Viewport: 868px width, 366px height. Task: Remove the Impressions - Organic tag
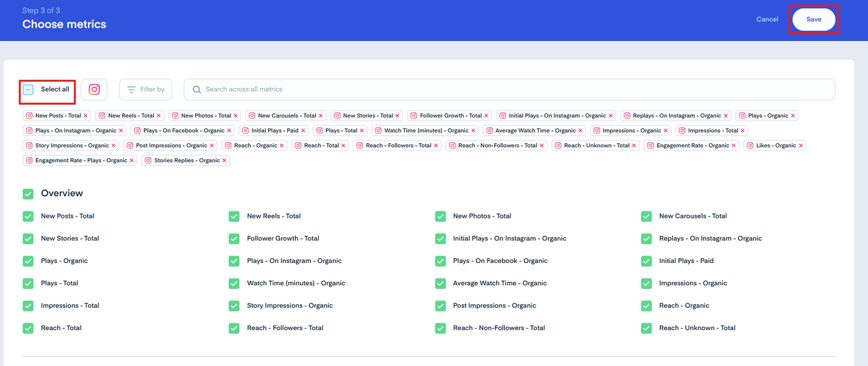(x=666, y=131)
